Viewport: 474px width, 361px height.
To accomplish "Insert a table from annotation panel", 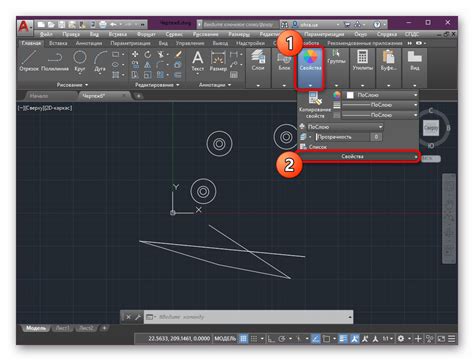I will coord(234,75).
